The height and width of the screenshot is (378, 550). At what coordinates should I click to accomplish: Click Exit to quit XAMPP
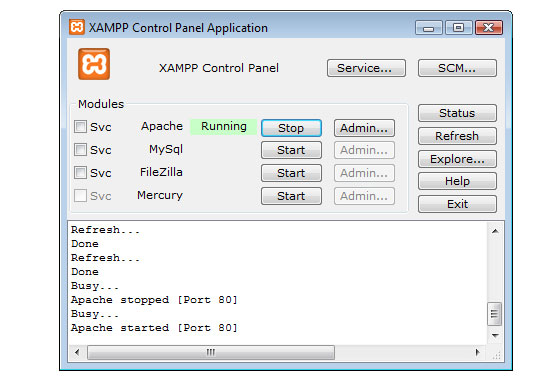coord(457,204)
